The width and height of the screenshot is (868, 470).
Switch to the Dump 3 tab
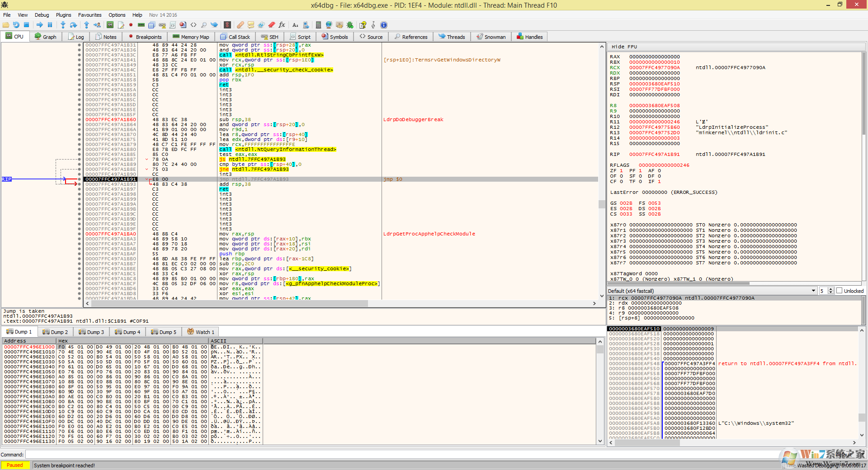click(91, 332)
